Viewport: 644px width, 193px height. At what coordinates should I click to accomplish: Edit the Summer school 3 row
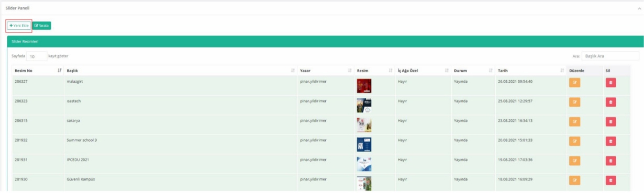(x=574, y=141)
